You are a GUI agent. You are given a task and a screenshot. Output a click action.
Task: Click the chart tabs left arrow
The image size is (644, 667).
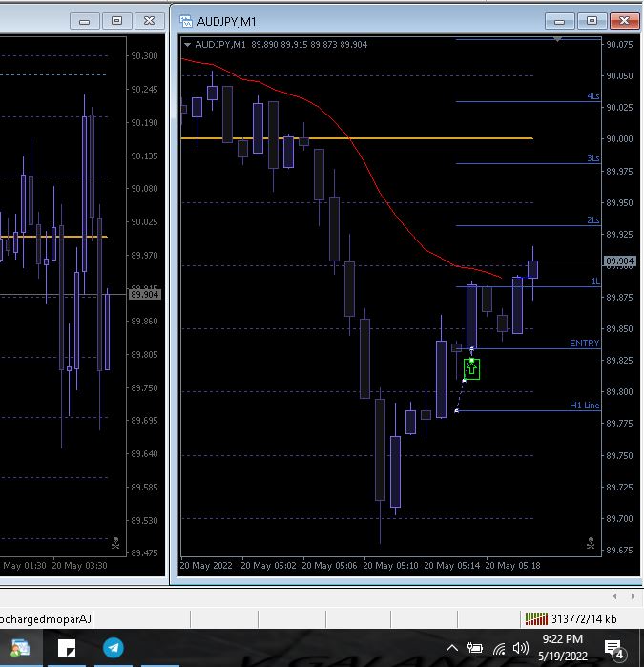615,596
